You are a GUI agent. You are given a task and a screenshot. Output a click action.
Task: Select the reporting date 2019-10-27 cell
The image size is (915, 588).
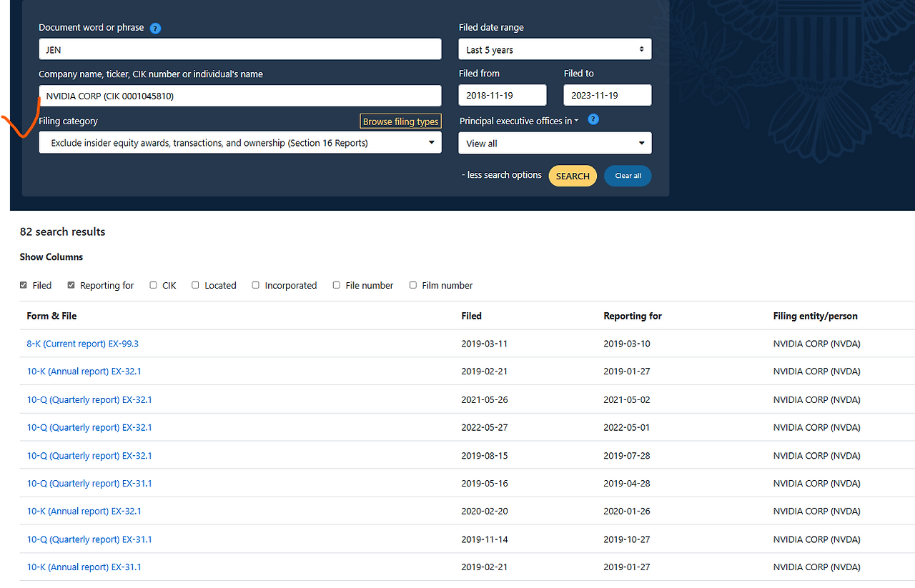tap(627, 539)
